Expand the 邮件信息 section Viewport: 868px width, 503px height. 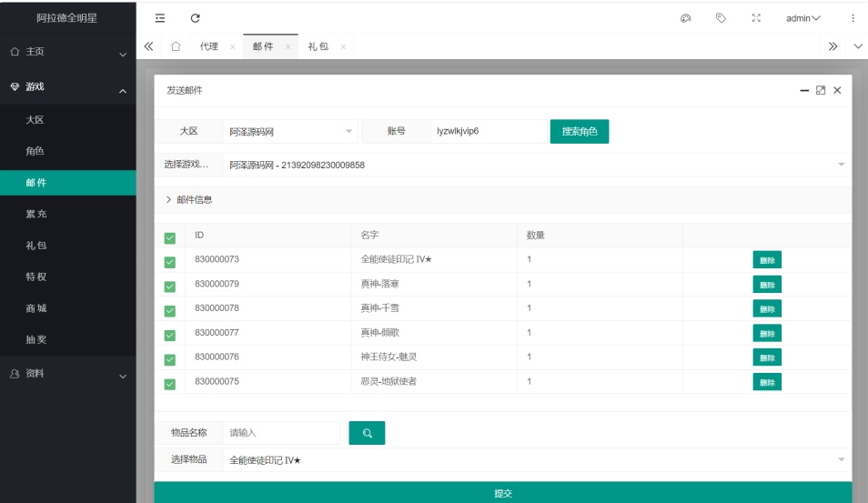pos(189,199)
